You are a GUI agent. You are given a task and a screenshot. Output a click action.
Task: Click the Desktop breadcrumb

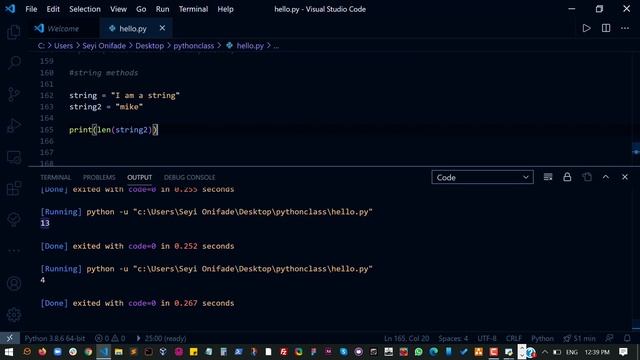click(x=149, y=46)
